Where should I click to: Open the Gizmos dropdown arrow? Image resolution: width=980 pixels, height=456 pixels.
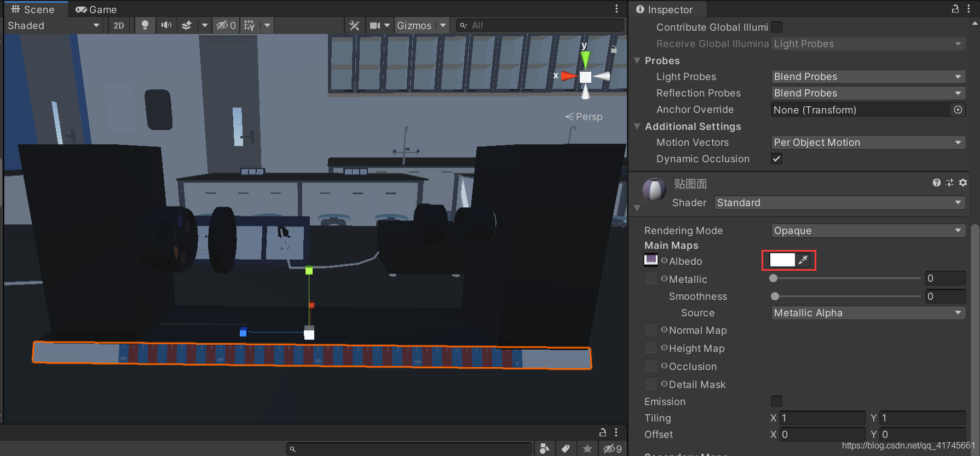click(443, 25)
